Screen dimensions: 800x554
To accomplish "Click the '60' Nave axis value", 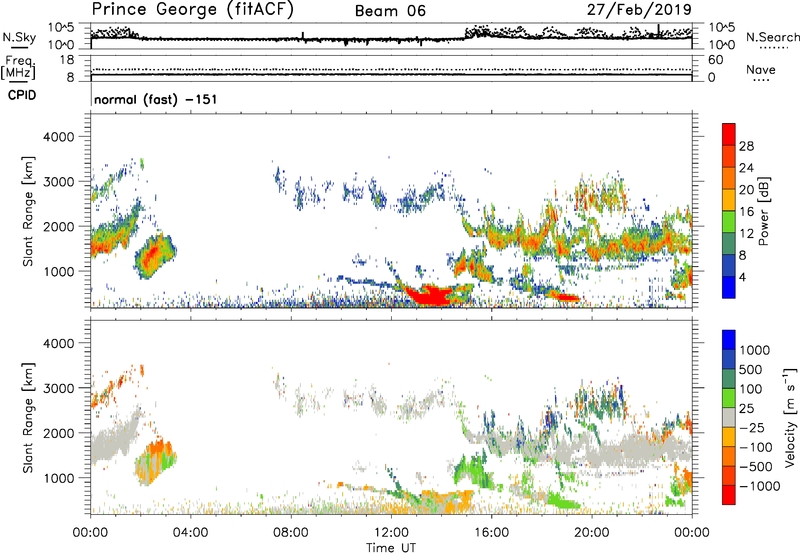I will pos(715,60).
